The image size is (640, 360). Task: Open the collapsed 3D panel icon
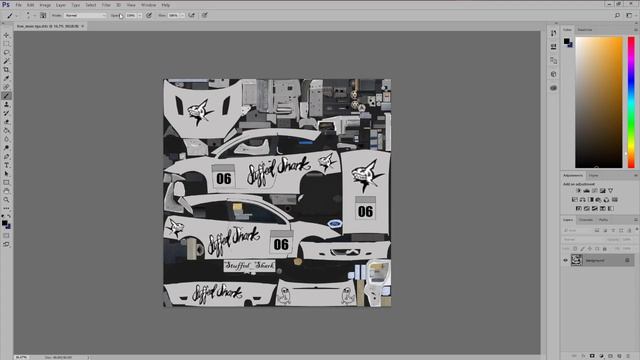[x=553, y=74]
